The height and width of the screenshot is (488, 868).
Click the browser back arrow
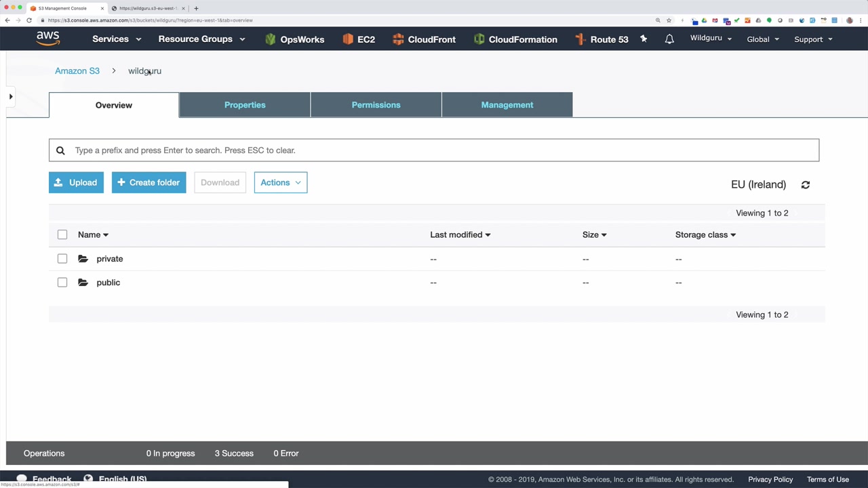click(x=7, y=20)
